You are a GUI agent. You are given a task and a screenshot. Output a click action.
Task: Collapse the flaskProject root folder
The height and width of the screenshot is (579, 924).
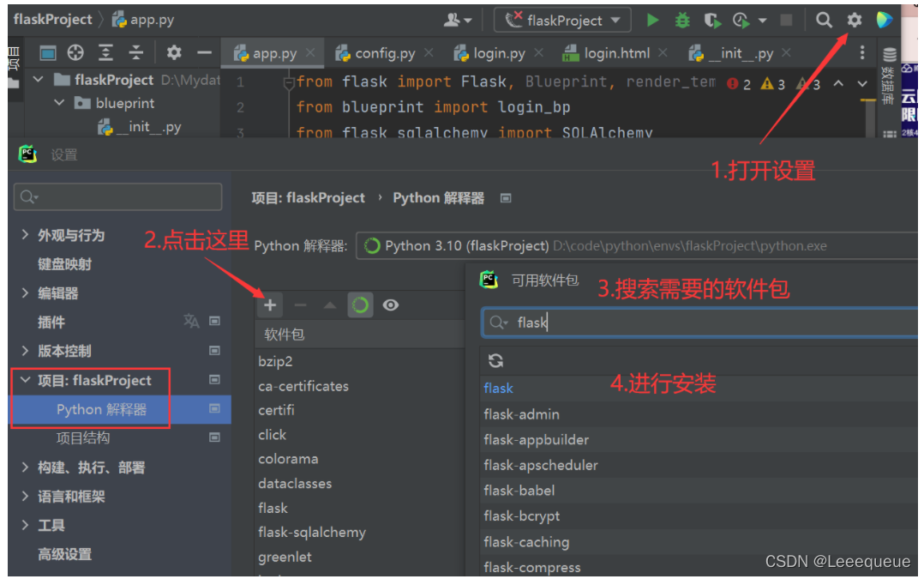pos(39,79)
